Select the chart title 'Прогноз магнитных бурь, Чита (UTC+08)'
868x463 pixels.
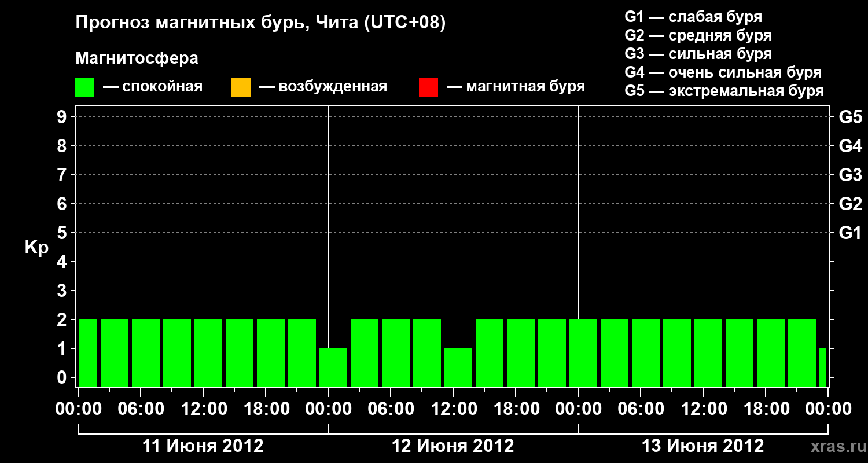(261, 23)
